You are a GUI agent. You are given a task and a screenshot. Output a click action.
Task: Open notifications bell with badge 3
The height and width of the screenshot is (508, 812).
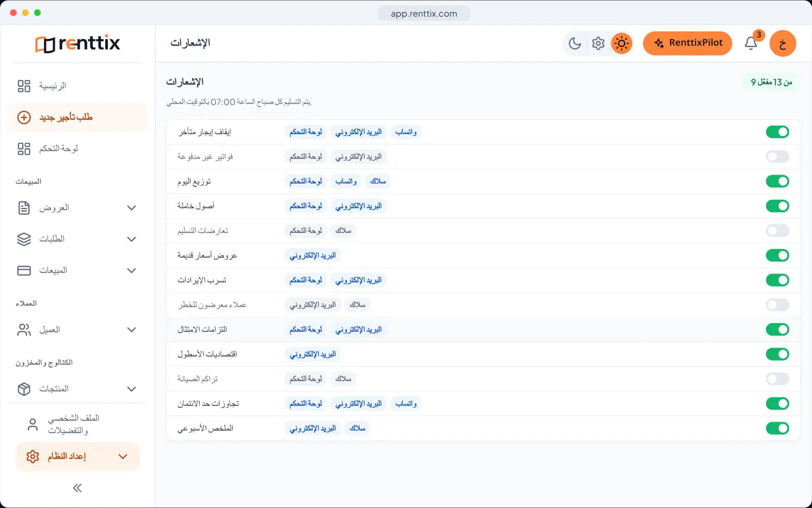tap(751, 43)
